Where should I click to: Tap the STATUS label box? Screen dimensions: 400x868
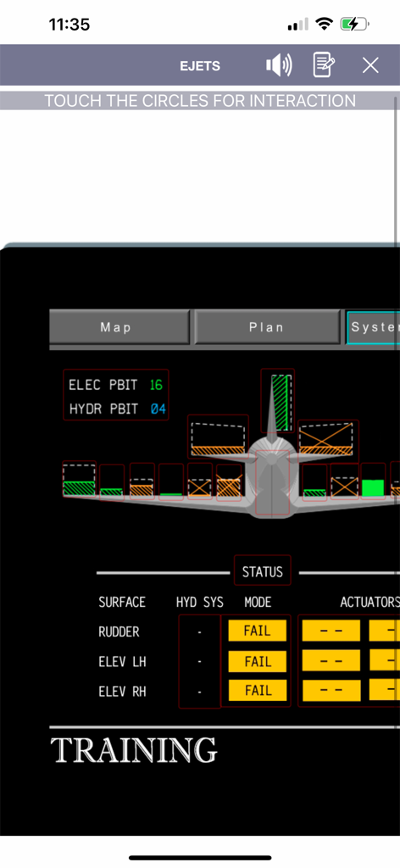[262, 570]
